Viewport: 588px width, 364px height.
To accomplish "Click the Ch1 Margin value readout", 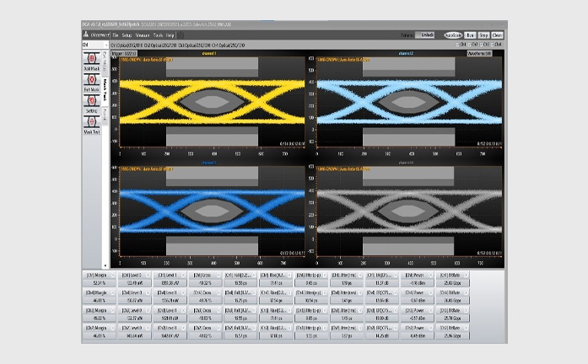I will pyautogui.click(x=99, y=283).
